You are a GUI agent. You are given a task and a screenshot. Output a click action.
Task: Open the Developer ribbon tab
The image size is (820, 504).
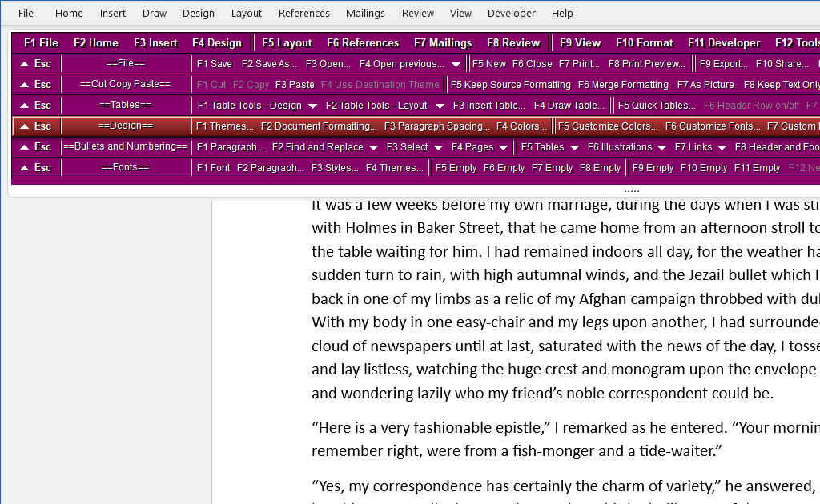coord(511,13)
